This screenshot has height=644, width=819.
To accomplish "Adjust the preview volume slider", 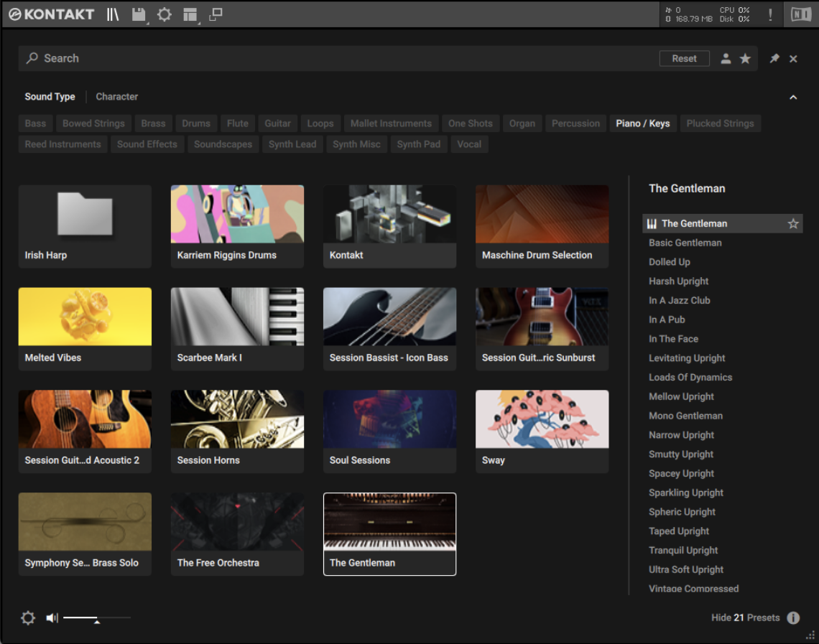I will pos(96,617).
